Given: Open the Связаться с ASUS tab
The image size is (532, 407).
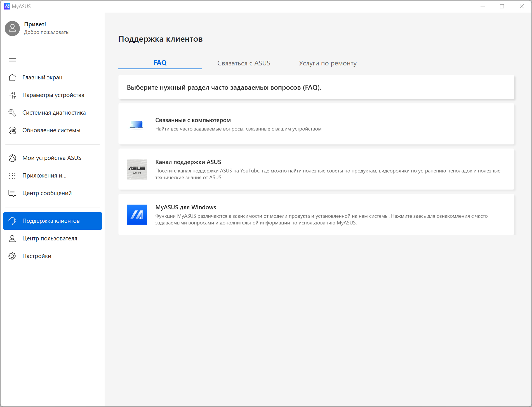Looking at the screenshot, I should (x=244, y=63).
